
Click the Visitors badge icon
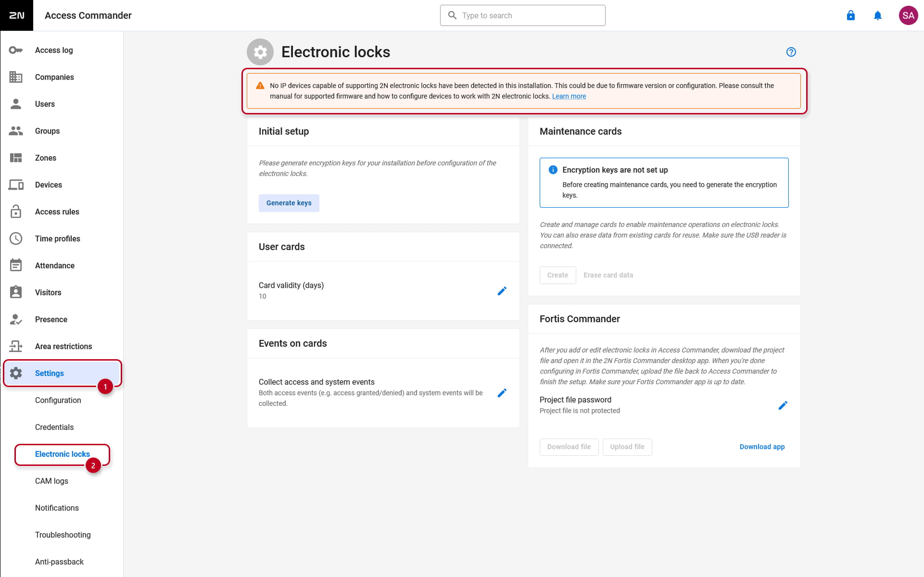click(16, 292)
